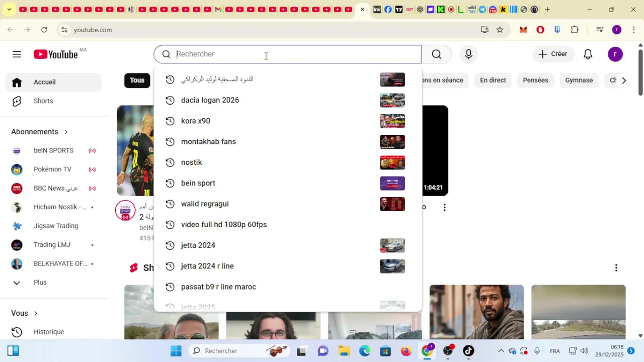The height and width of the screenshot is (362, 644).
Task: Open the Bitwarden shield extension
Action: coord(557,30)
